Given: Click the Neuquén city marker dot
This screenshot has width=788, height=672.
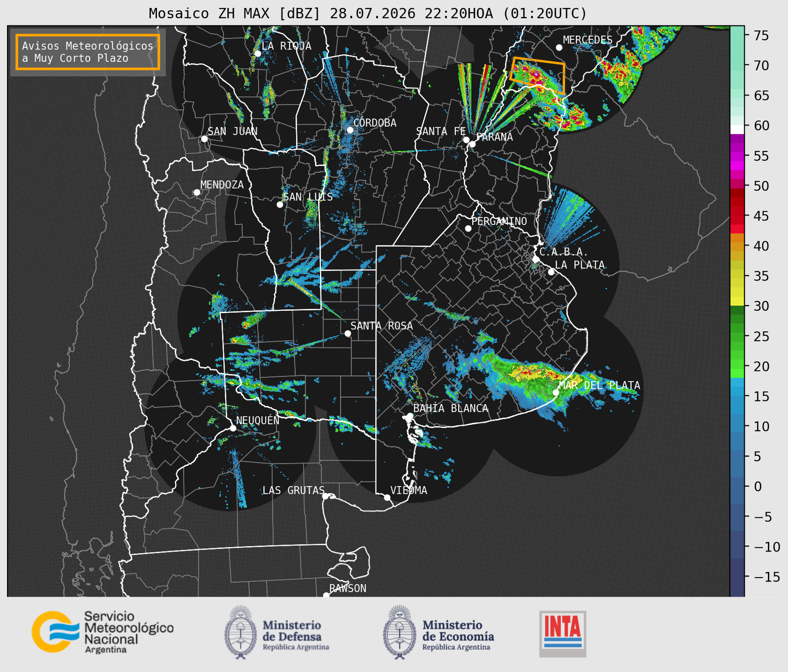Looking at the screenshot, I should click(x=233, y=428).
